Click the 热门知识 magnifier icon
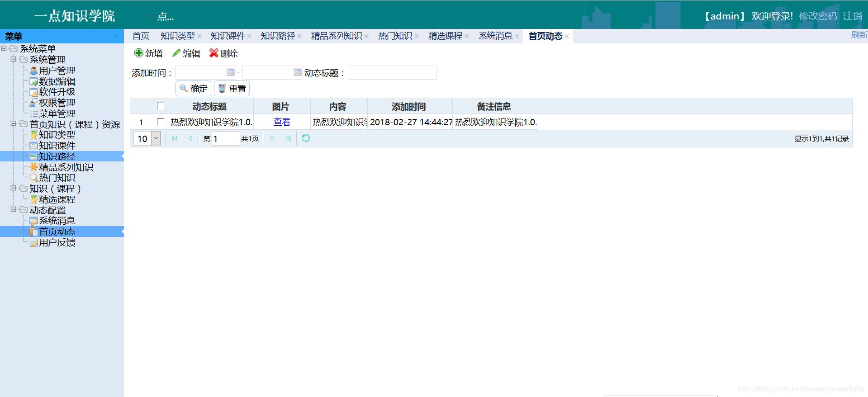Screen dimensions: 868x397 tap(33, 178)
